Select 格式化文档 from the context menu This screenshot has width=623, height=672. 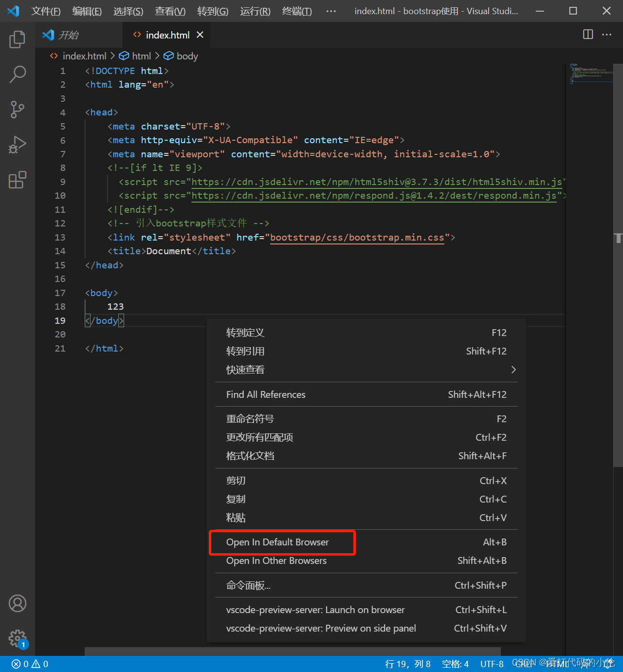point(250,456)
